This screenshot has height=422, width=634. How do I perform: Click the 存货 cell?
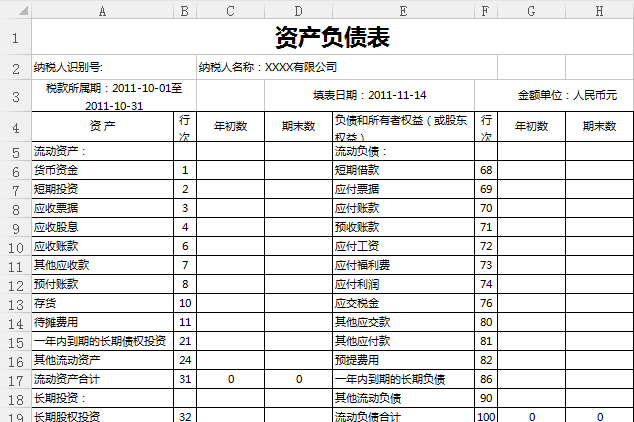pyautogui.click(x=102, y=303)
